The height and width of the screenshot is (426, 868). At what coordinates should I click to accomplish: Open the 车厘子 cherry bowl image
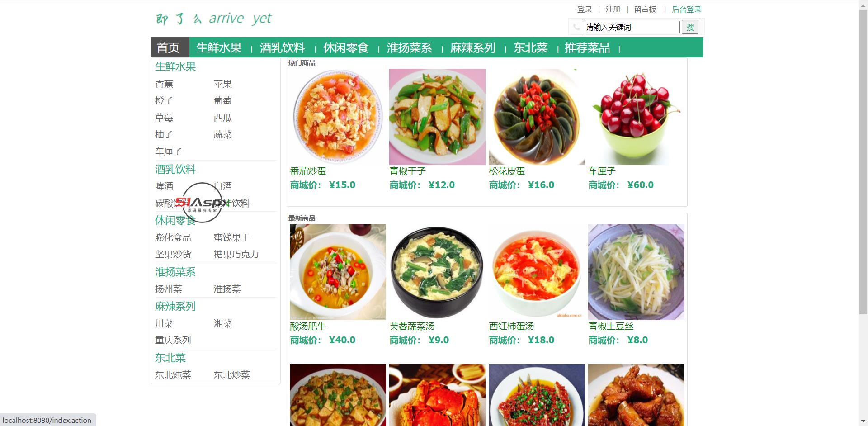[x=636, y=117]
